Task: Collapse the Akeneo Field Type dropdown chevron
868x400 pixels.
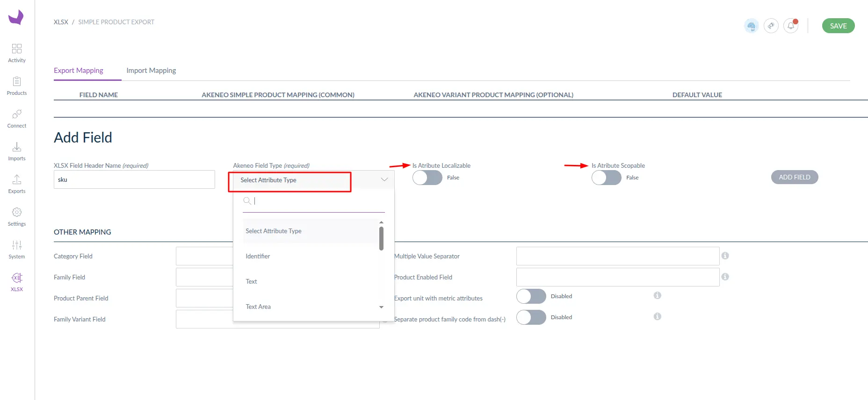Action: coord(384,180)
